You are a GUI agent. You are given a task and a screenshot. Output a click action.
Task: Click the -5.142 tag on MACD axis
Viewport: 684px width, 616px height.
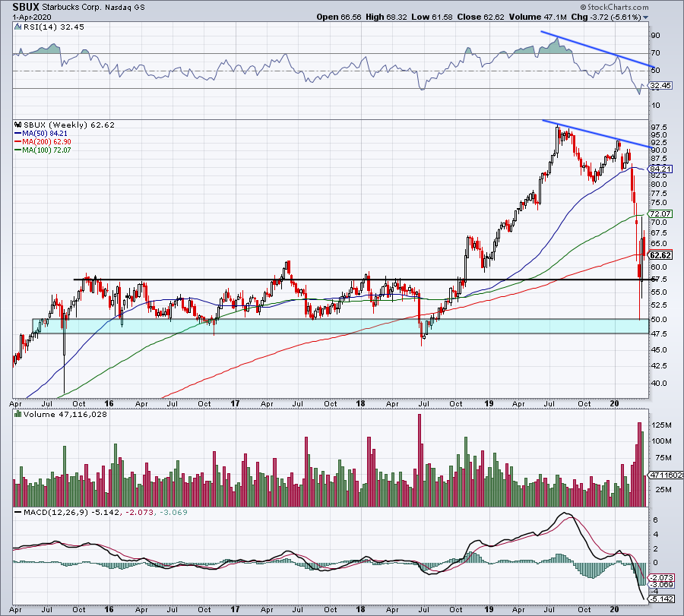coord(661,599)
